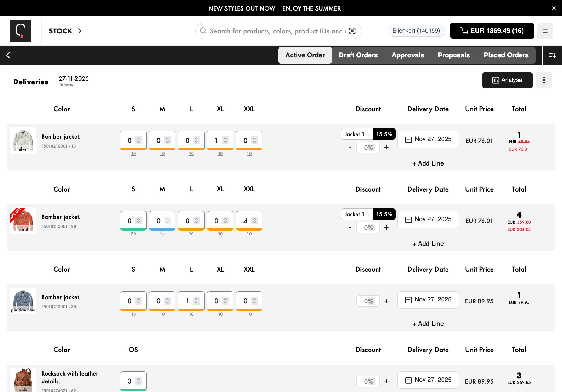Click the info icon under coral M size

click(162, 234)
